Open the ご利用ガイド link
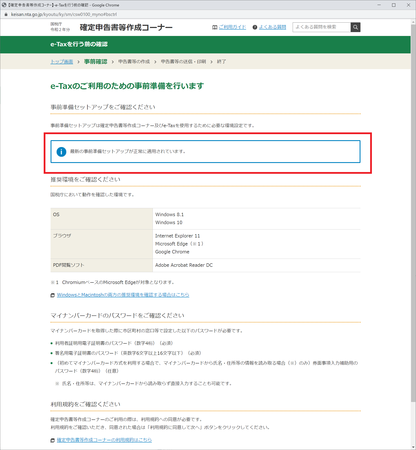Viewport: 416px width, 450px height. pyautogui.click(x=232, y=27)
